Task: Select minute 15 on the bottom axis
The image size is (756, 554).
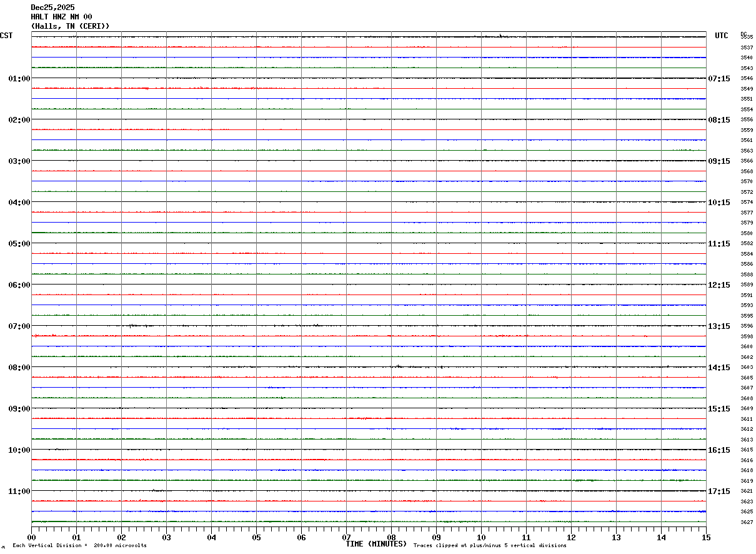Action: pyautogui.click(x=706, y=537)
